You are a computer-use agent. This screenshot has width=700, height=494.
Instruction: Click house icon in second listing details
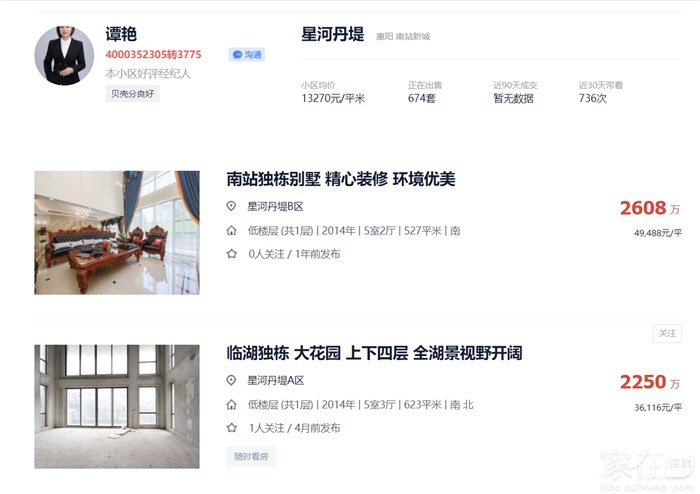[231, 405]
